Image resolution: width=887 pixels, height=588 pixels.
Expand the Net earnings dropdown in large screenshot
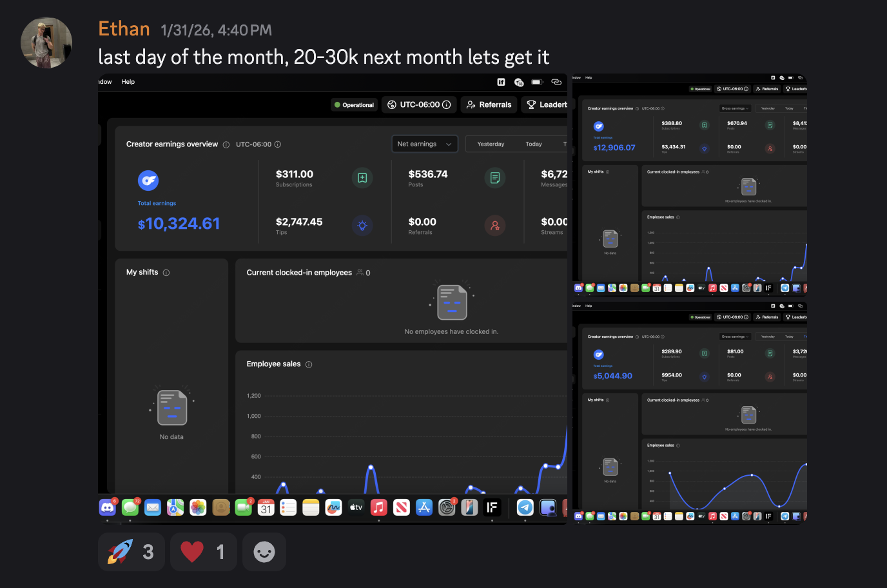(424, 144)
